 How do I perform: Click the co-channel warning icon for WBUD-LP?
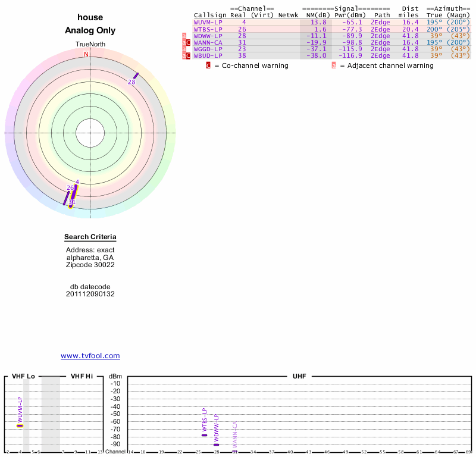point(189,56)
